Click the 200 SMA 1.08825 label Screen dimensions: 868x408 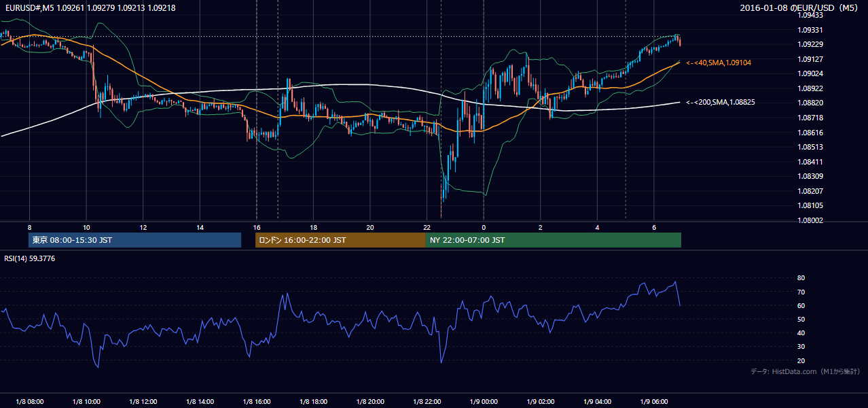coord(721,102)
